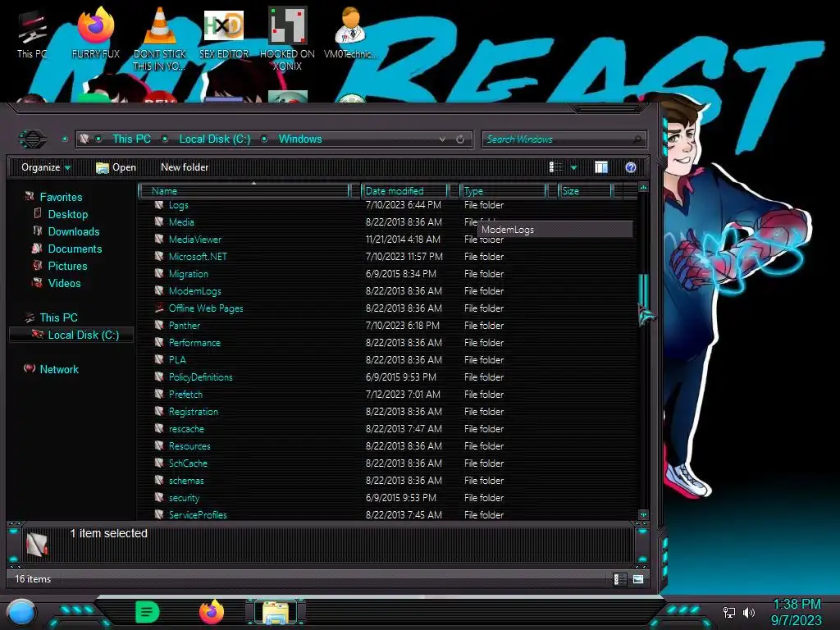
Task: Select Network in navigation pane
Action: [x=52, y=369]
